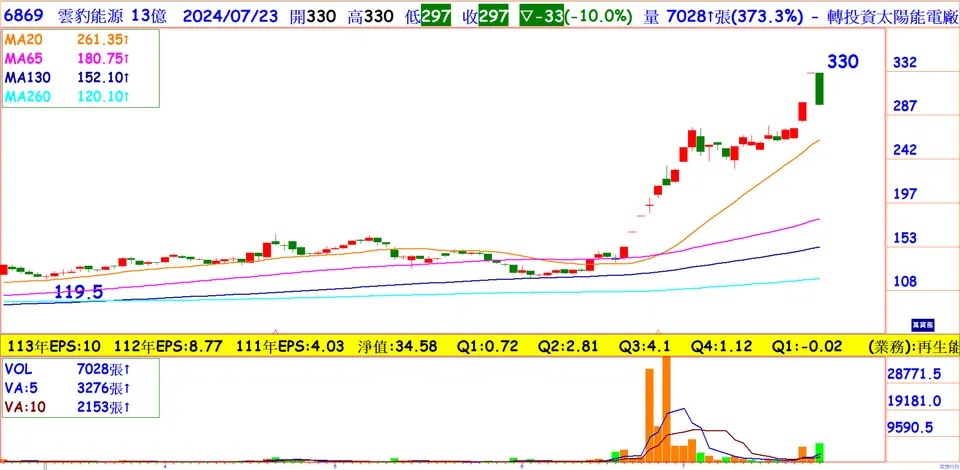Click the Q3:4.1 quarterly EPS
Image resolution: width=960 pixels, height=470 pixels.
click(x=643, y=346)
